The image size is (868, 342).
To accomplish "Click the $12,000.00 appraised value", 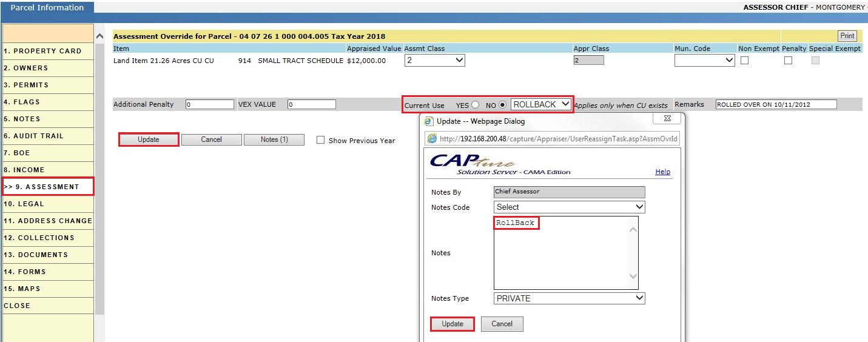I will point(366,61).
